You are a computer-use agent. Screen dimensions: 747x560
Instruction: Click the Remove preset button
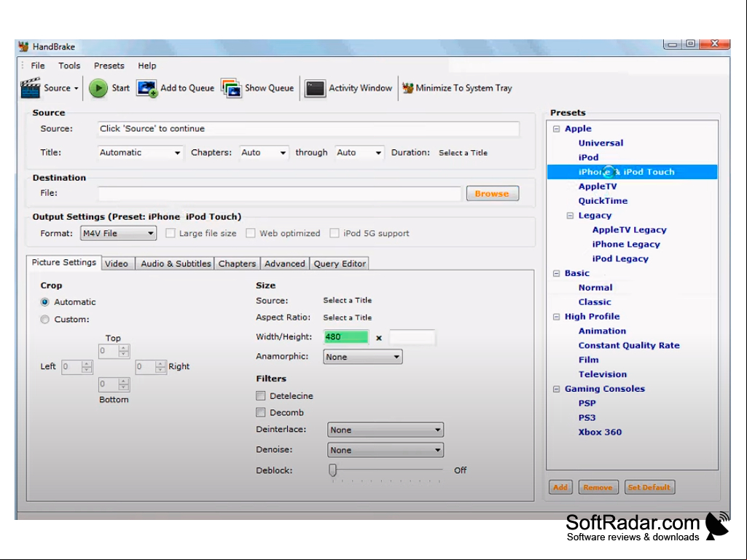tap(598, 487)
